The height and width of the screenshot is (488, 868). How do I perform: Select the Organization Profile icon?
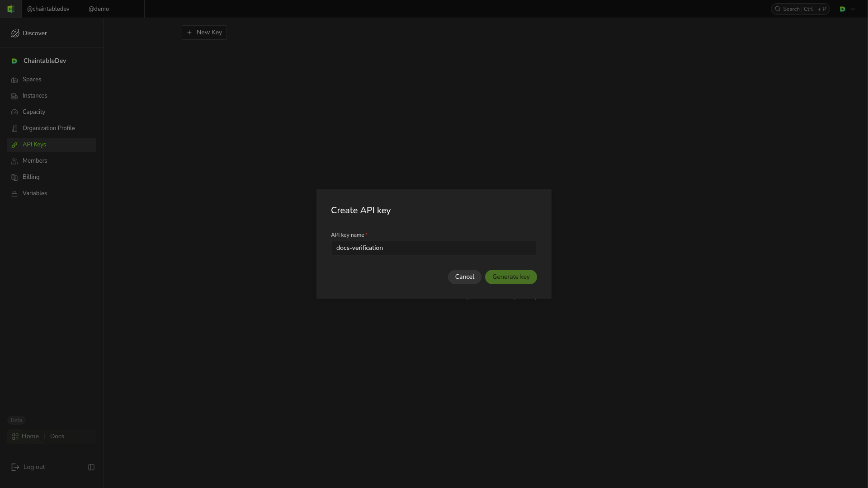(14, 129)
